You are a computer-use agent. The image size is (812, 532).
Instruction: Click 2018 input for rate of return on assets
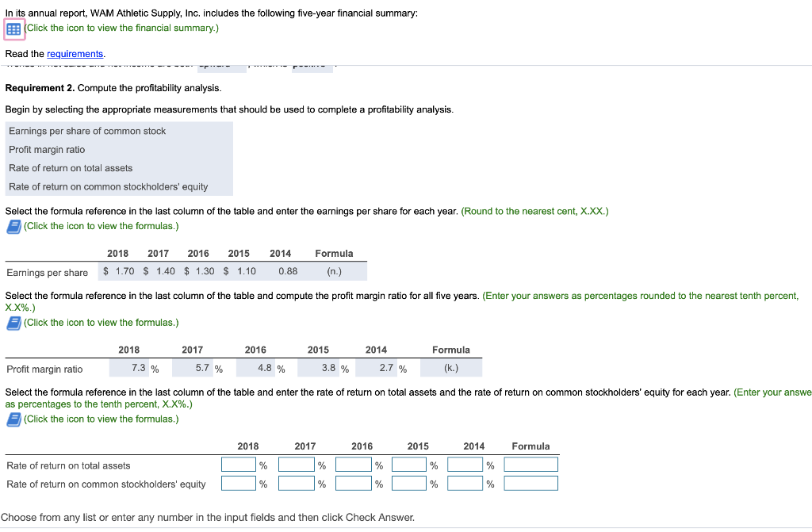tap(238, 465)
